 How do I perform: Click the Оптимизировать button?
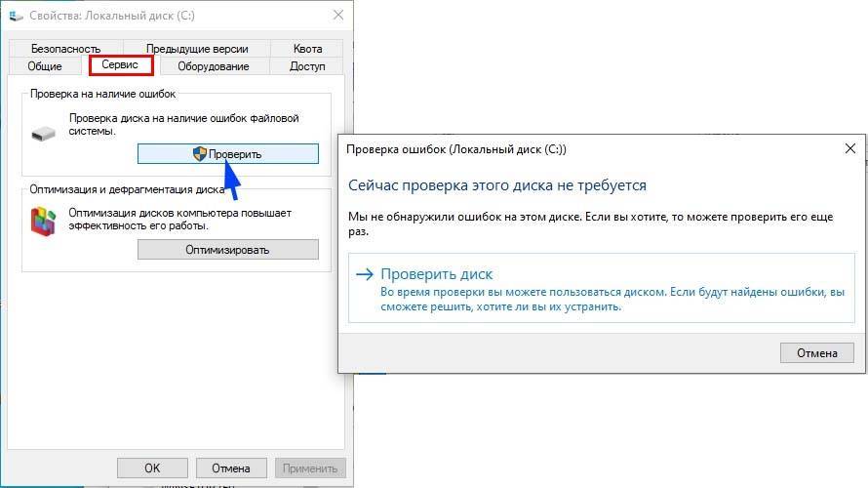click(x=228, y=249)
